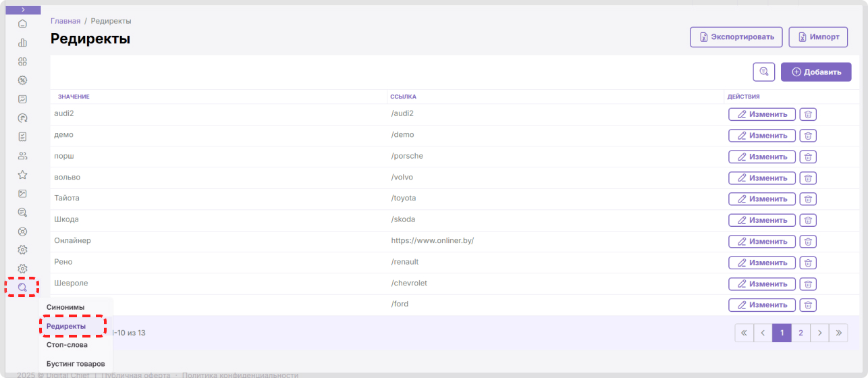The image size is (868, 378).
Task: Select Редиректы in the search submenu
Action: click(x=65, y=326)
